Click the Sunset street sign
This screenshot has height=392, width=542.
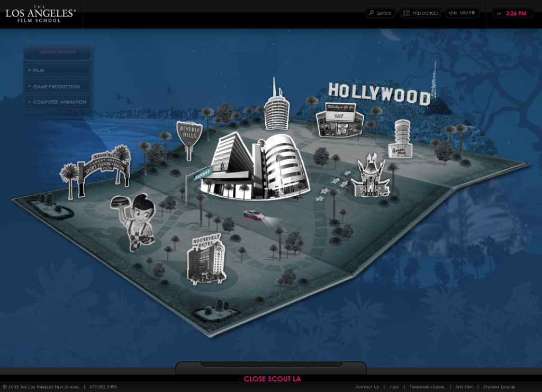point(202,174)
